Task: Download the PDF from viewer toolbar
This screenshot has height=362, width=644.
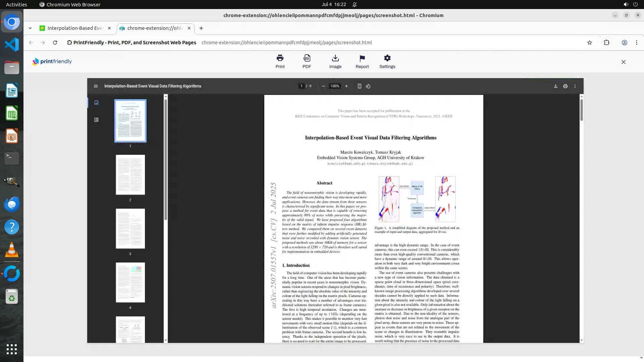Action: pyautogui.click(x=555, y=86)
